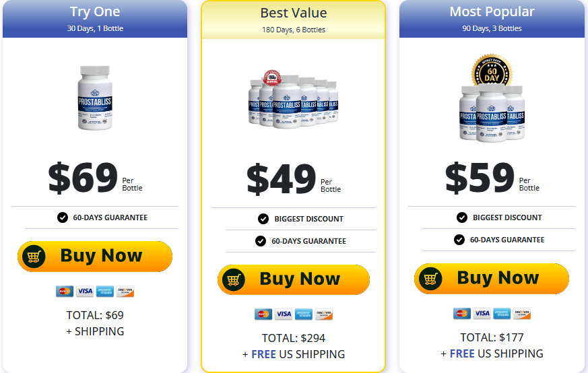Image resolution: width=588 pixels, height=373 pixels.
Task: Click the Biggest Discount checkmark in Best Value
Action: click(x=263, y=219)
